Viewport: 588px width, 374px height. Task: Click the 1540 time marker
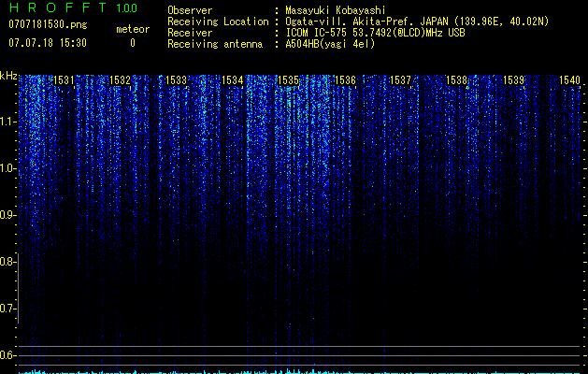coord(569,80)
